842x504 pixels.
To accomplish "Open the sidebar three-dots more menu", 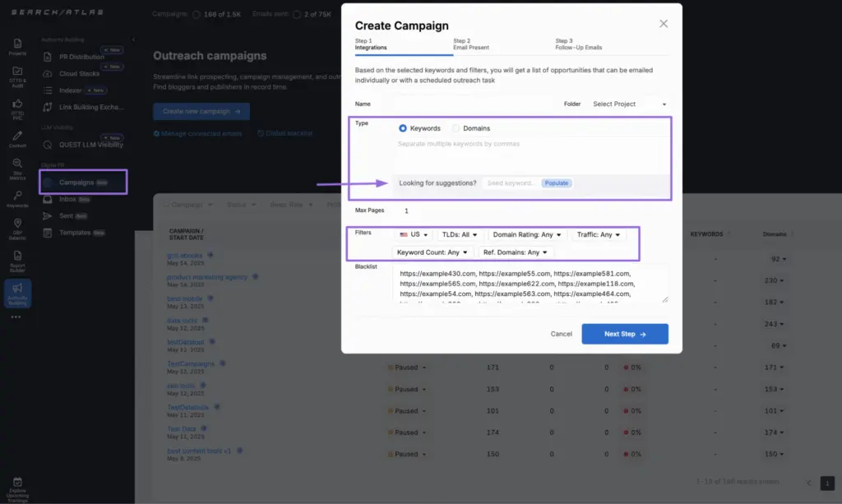I will 16,317.
